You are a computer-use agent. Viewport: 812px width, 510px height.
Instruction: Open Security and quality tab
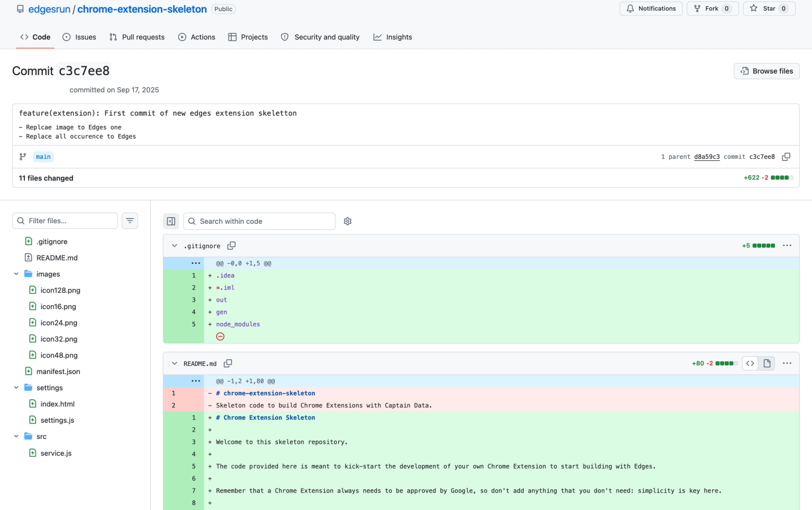320,37
